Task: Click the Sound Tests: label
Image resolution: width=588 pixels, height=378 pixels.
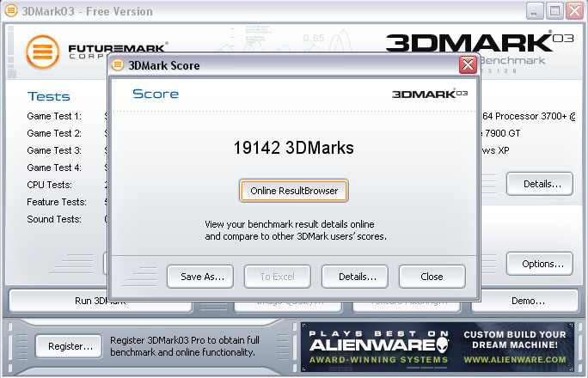Action: pos(54,220)
